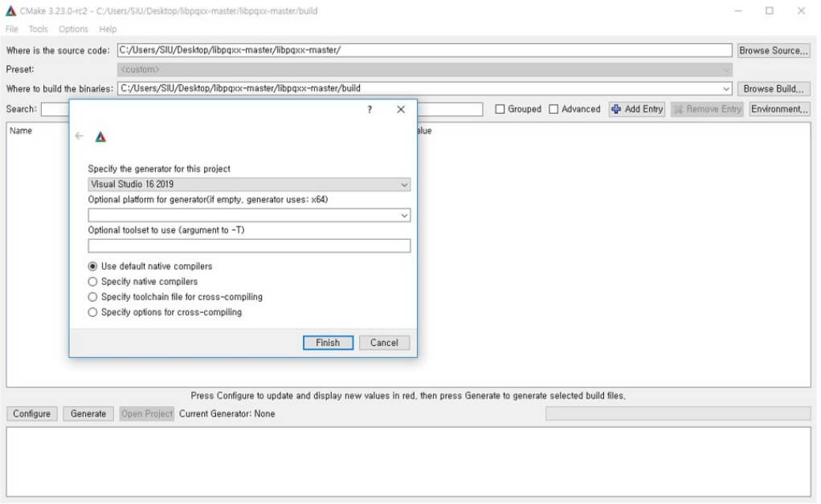Open the Help menu
Image resolution: width=821 pixels, height=504 pixels.
(x=108, y=29)
